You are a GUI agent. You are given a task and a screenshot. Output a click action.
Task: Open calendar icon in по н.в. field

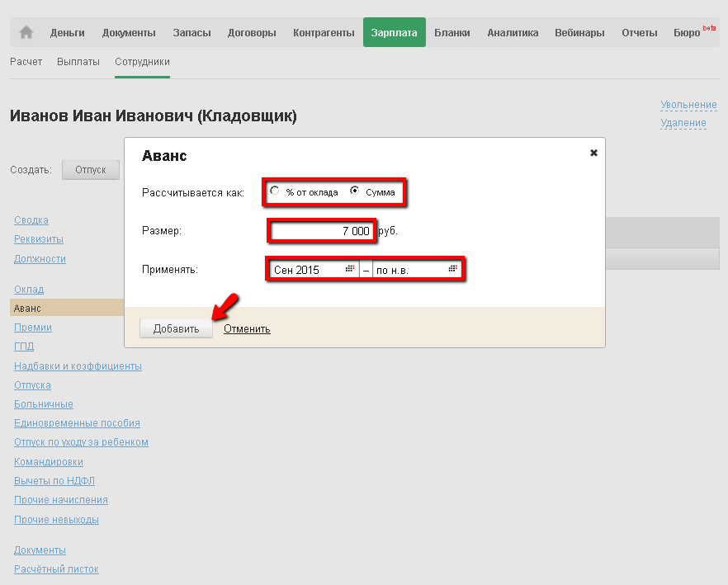[x=452, y=269]
